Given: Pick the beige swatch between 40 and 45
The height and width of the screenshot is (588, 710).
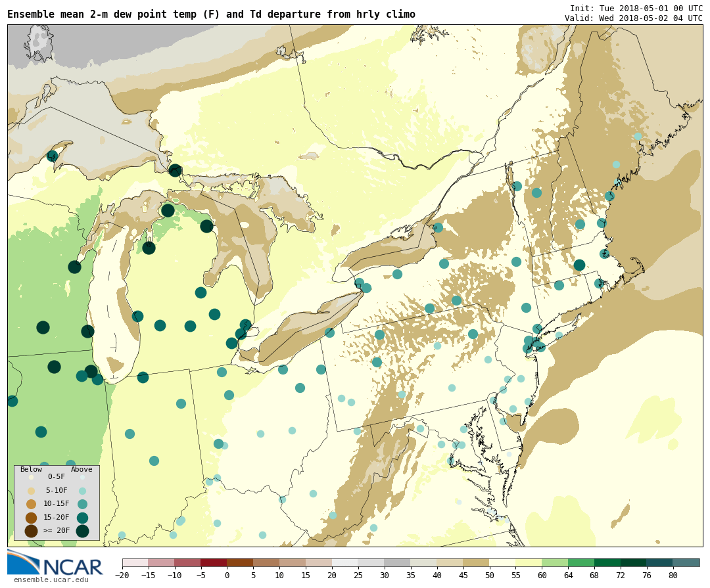Looking at the screenshot, I should tap(450, 562).
